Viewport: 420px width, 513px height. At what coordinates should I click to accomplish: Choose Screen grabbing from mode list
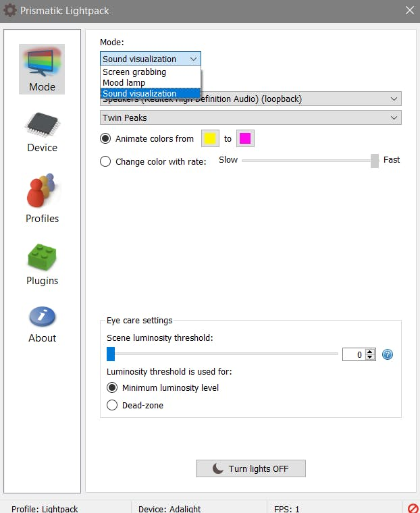click(151, 72)
